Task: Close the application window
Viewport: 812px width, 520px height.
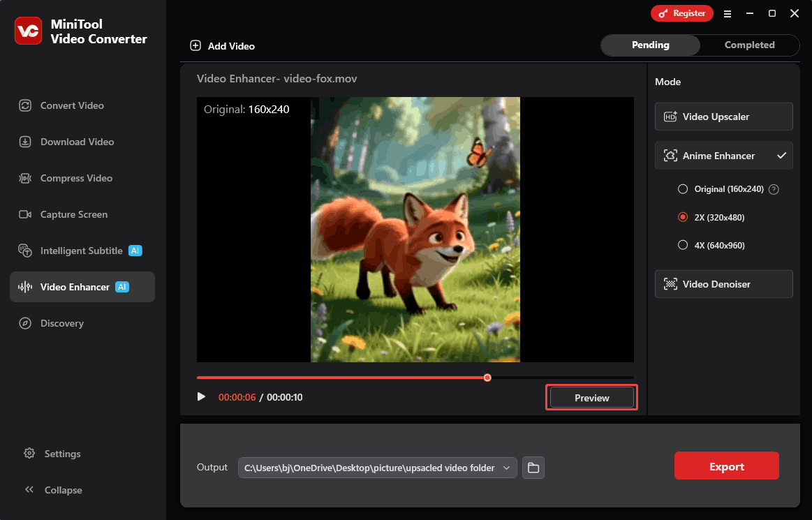Action: click(795, 13)
